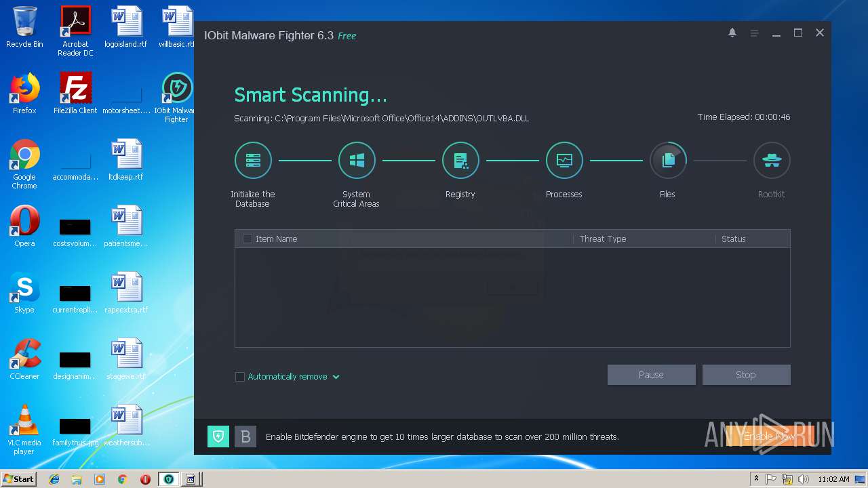This screenshot has height=488, width=868.
Task: Select the currentrepli desktop file
Action: coord(75,298)
